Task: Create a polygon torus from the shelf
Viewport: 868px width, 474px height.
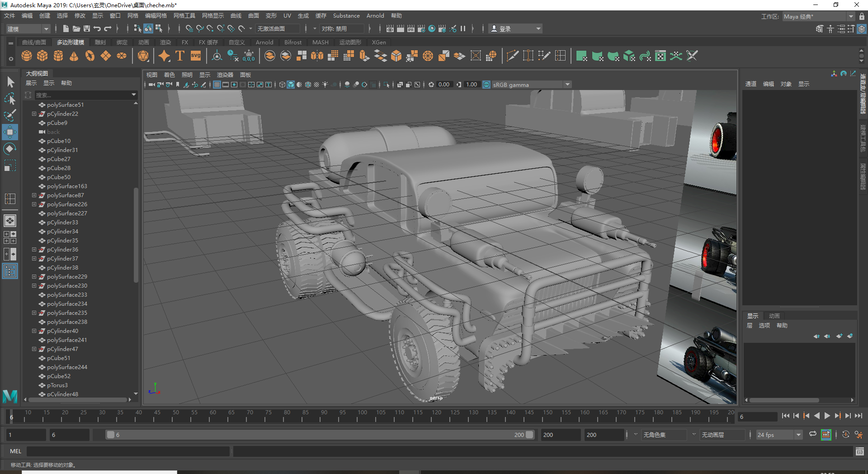Action: 90,56
